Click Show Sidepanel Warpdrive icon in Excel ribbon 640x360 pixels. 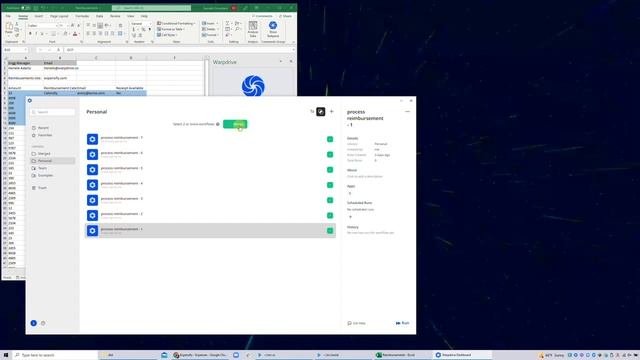tap(273, 29)
